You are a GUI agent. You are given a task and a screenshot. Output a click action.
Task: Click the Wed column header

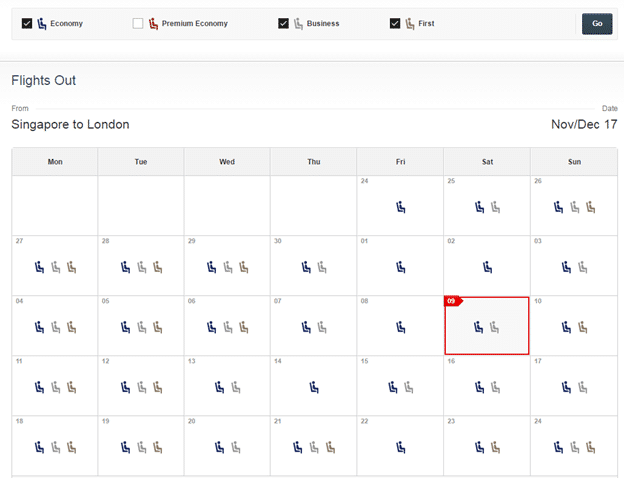click(227, 162)
